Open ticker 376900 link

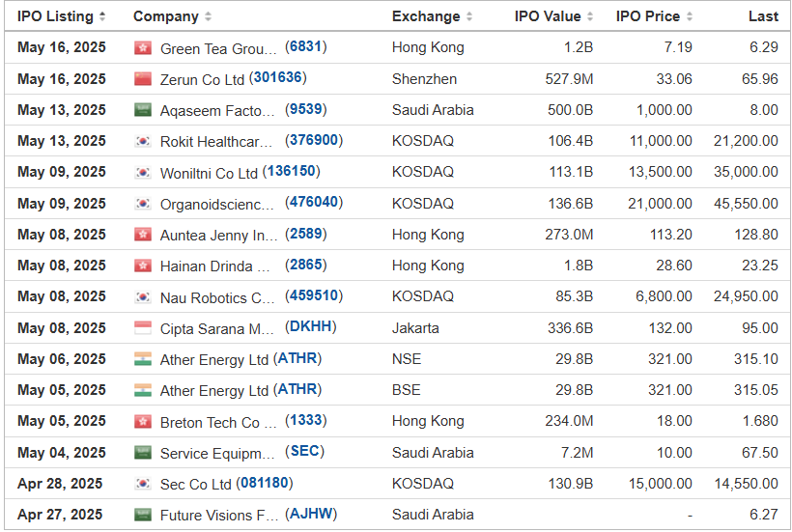coord(314,140)
